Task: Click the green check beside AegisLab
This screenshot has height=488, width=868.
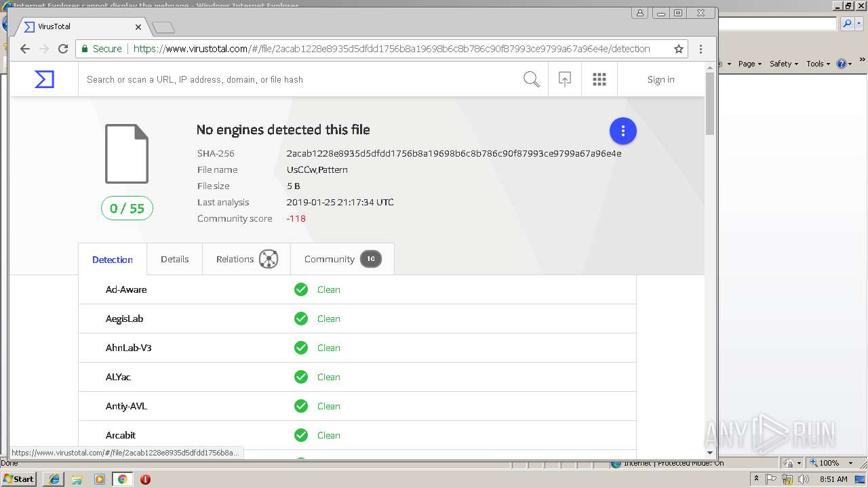Action: click(x=301, y=319)
